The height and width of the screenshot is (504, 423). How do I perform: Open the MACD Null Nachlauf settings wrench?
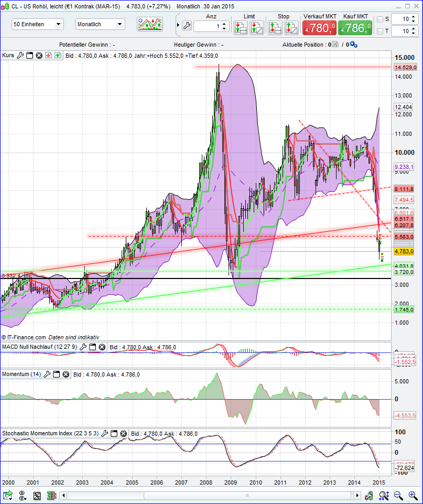point(82,347)
